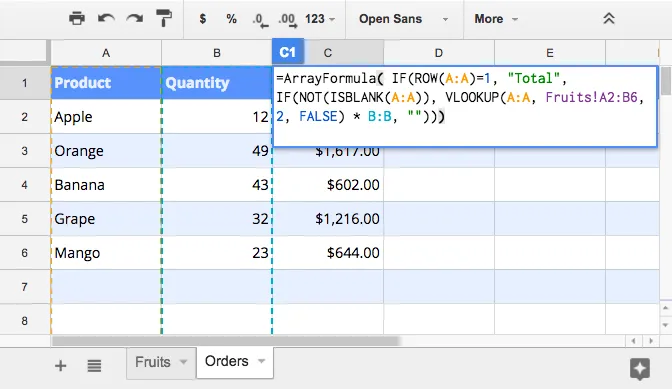672x389 pixels.
Task: Select column A header
Action: tap(106, 53)
